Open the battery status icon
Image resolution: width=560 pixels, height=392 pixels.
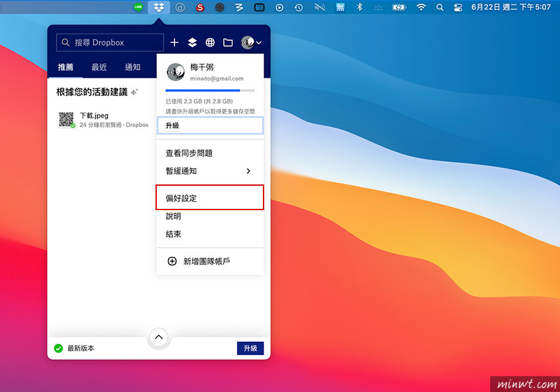coord(399,7)
